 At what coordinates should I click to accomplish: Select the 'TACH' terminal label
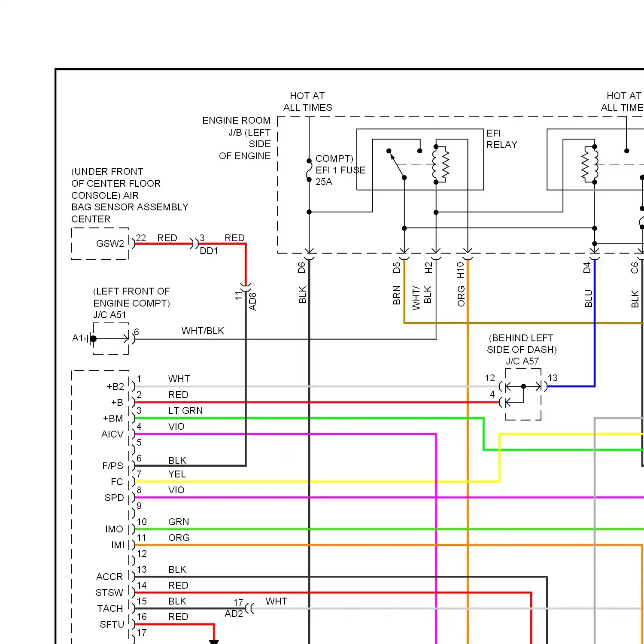click(x=110, y=608)
